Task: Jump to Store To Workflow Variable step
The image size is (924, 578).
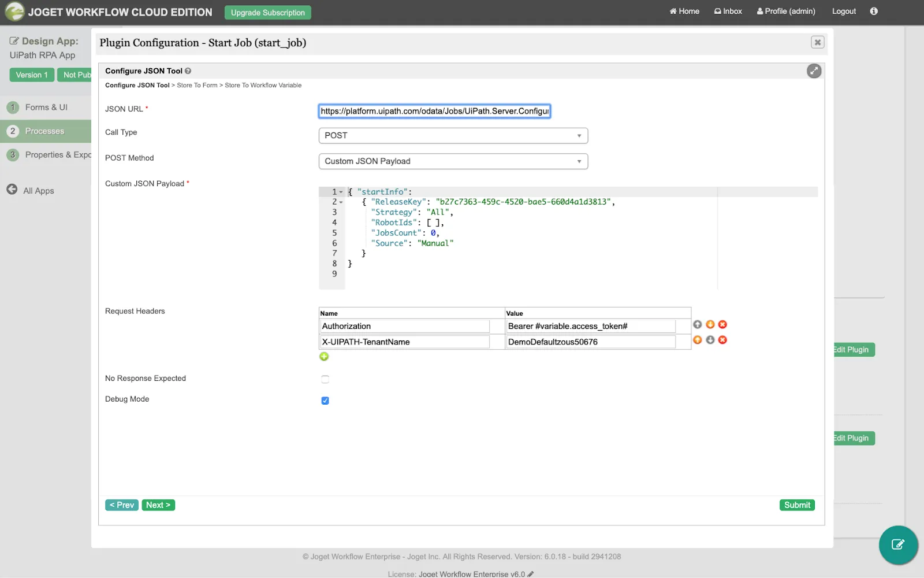Action: (x=263, y=85)
